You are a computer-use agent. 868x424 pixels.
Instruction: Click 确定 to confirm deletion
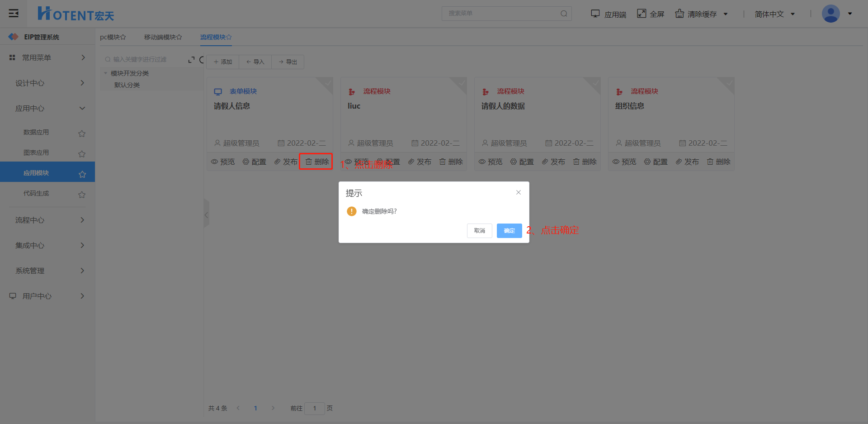pos(509,231)
